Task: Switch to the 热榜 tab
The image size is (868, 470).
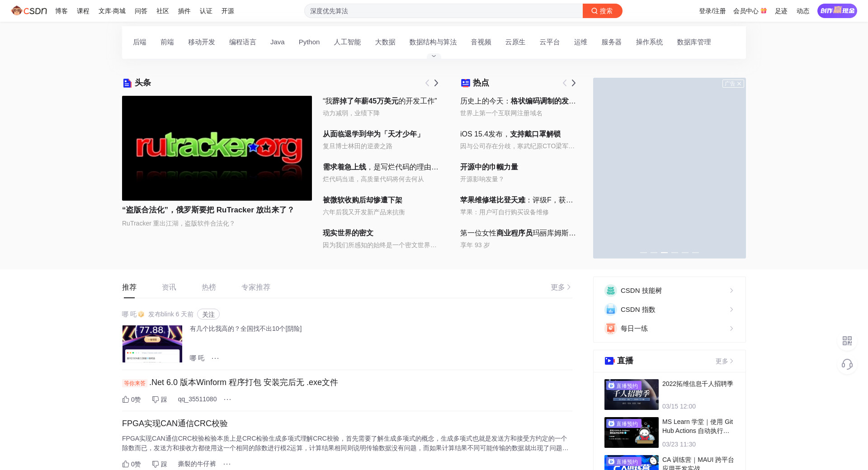Action: 208,287
